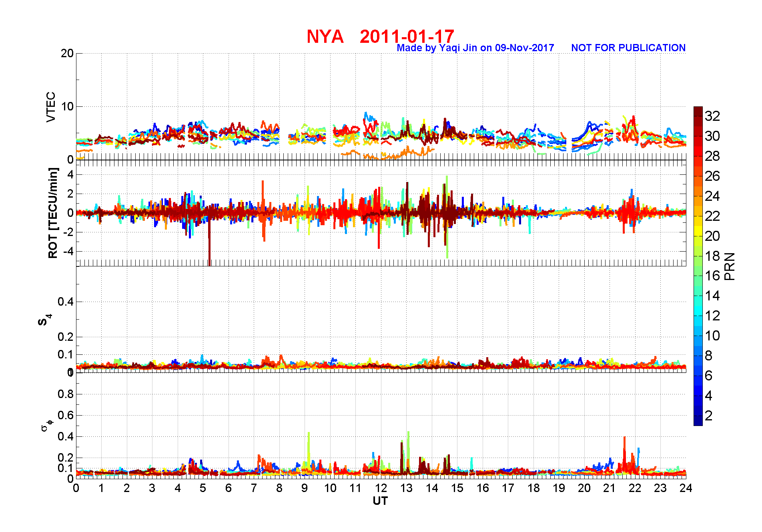Click UT axis tick 24
Screen dimensions: 762x532
point(686,488)
